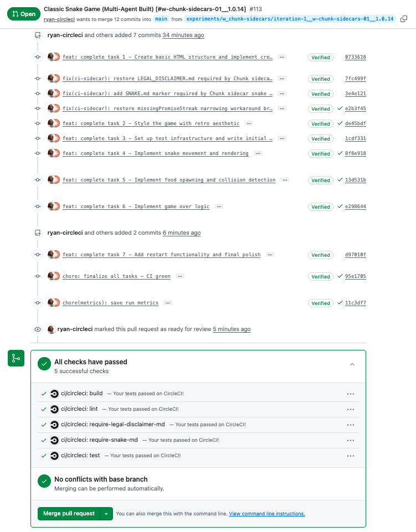This screenshot has width=416, height=532.
Task: Click Verified badge for commit 3e4e121
Action: [x=321, y=94]
